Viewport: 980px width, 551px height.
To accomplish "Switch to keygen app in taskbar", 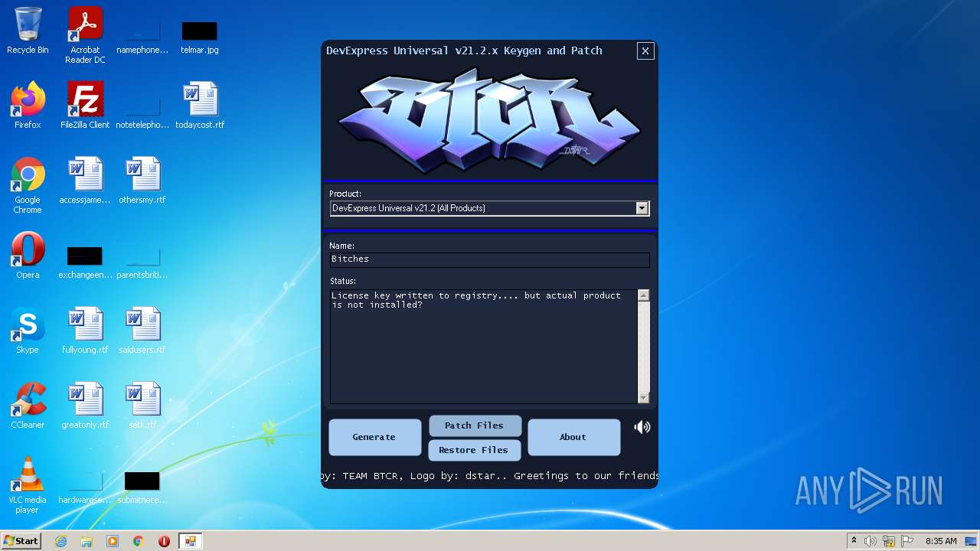I will (x=190, y=541).
